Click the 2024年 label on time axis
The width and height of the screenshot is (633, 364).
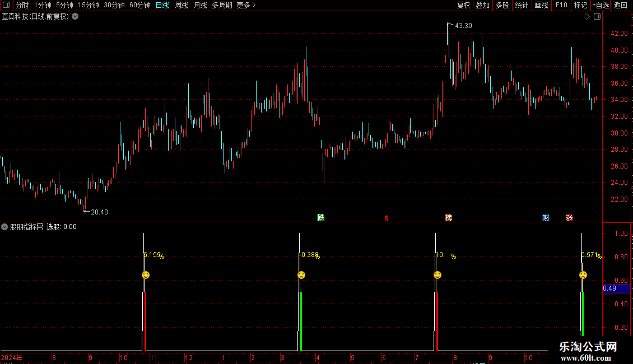(x=12, y=357)
